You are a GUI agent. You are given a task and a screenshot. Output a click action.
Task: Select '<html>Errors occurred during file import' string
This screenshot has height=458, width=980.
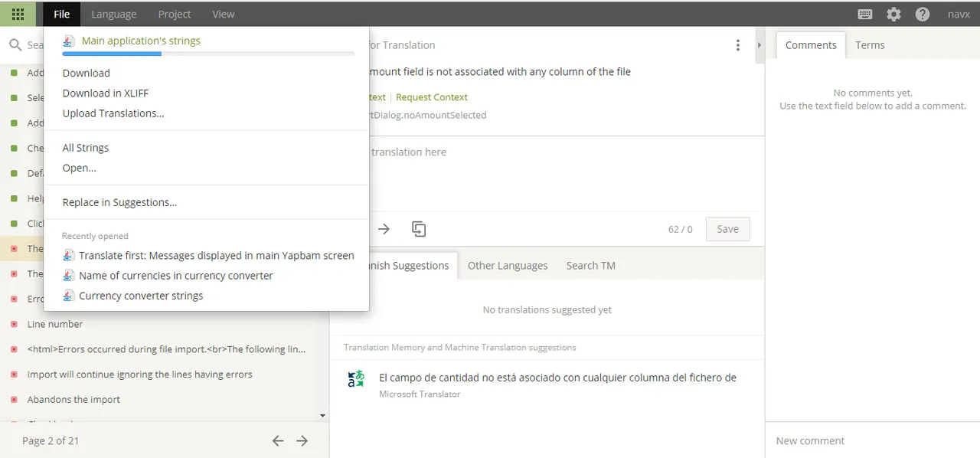[166, 349]
